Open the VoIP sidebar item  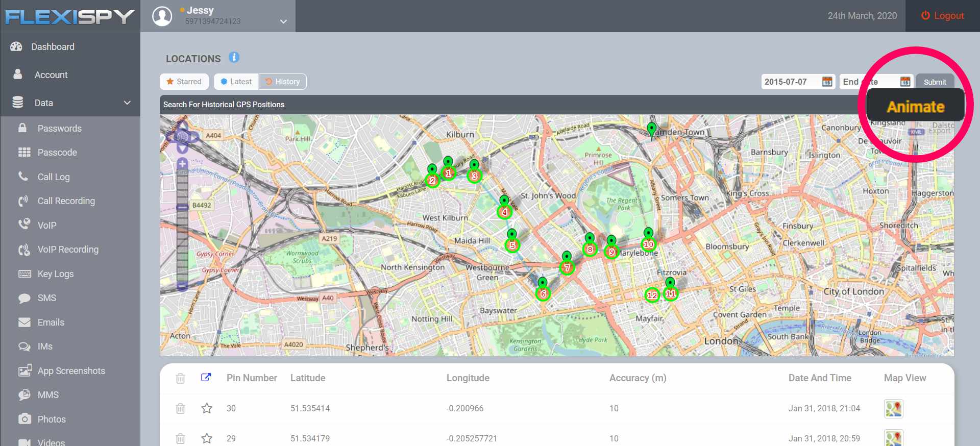coord(47,225)
